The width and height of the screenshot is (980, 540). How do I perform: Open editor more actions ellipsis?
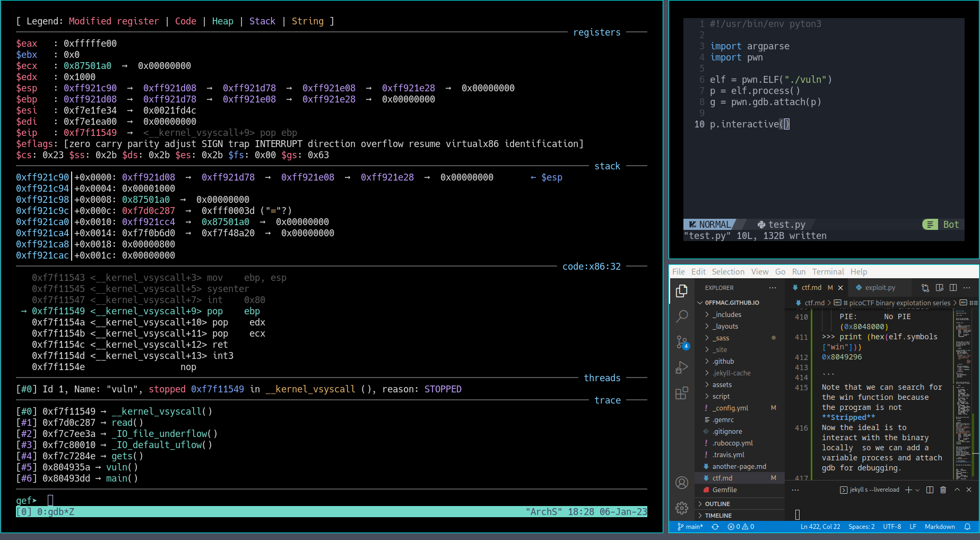[967, 288]
